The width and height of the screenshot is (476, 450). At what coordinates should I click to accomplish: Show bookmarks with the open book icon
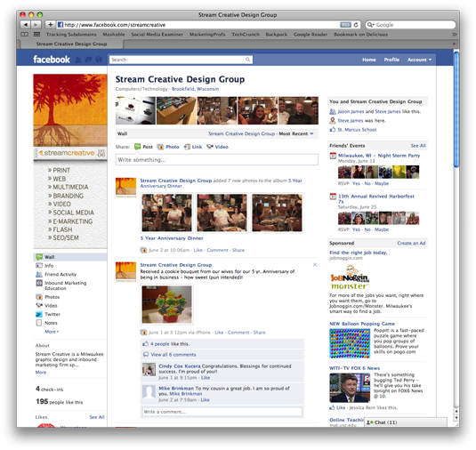point(25,35)
